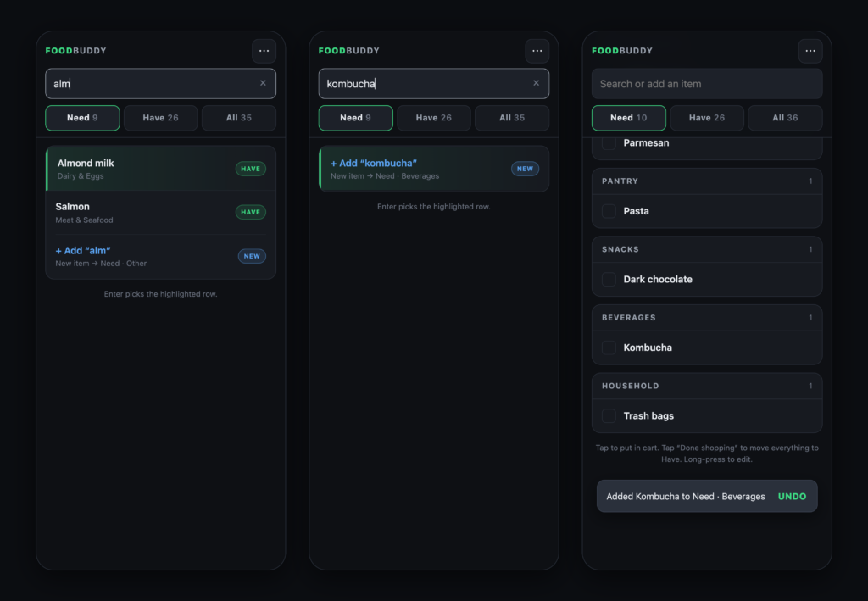Click the HAVE badge on Almond milk
Image resolution: width=868 pixels, height=601 pixels.
coord(251,169)
